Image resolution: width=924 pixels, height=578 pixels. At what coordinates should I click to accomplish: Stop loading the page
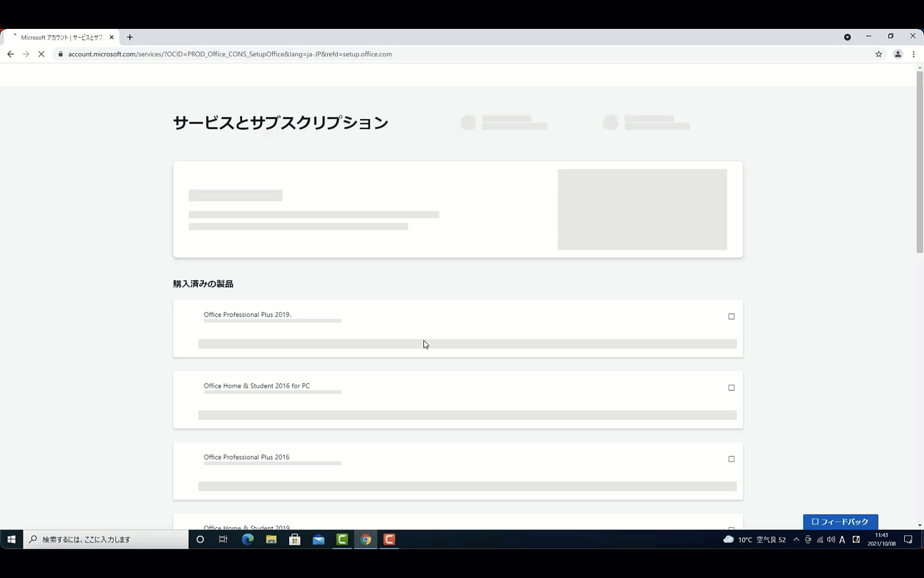pos(41,54)
